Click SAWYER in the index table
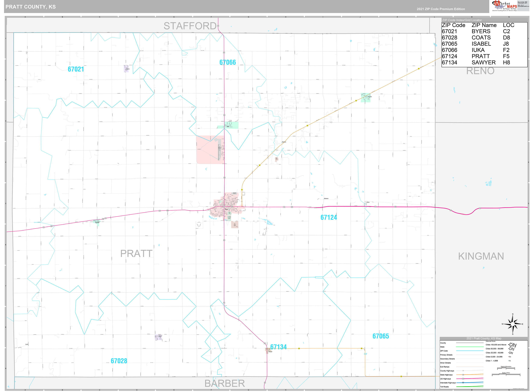The width and height of the screenshot is (532, 392). 484,62
